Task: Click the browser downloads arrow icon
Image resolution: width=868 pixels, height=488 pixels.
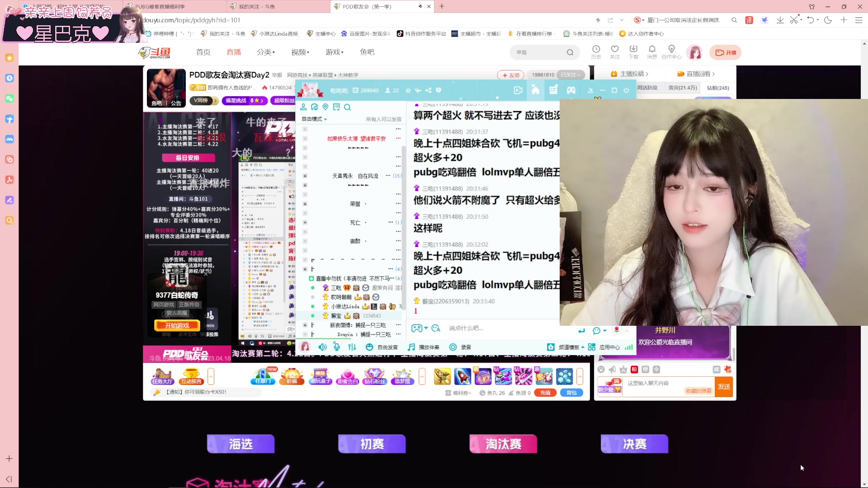Action: (780, 20)
